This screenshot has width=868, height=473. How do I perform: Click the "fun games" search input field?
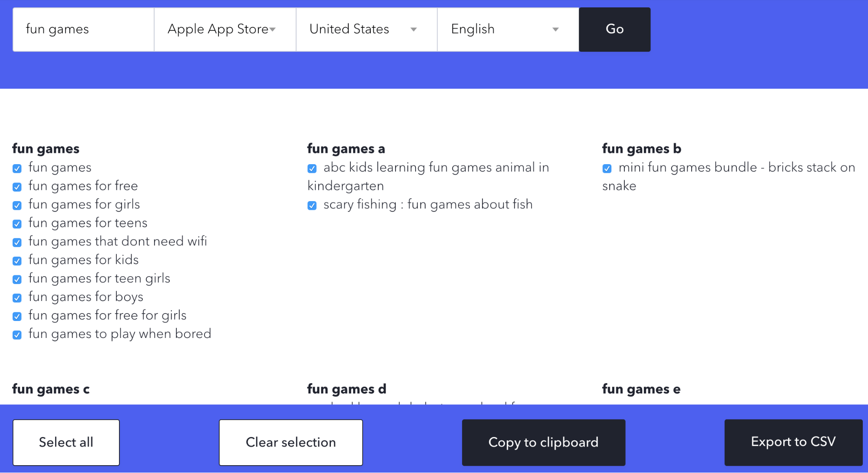coord(83,29)
